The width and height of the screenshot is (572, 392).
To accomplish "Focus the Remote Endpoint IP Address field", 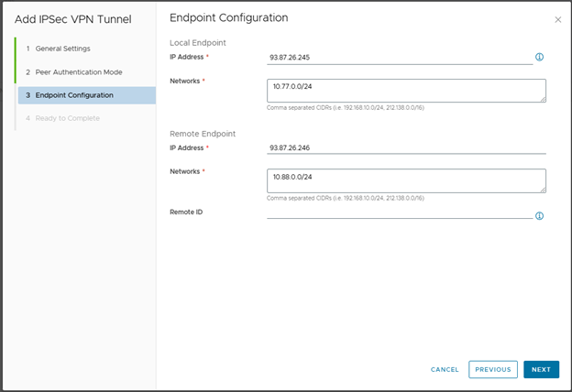I will pos(403,147).
